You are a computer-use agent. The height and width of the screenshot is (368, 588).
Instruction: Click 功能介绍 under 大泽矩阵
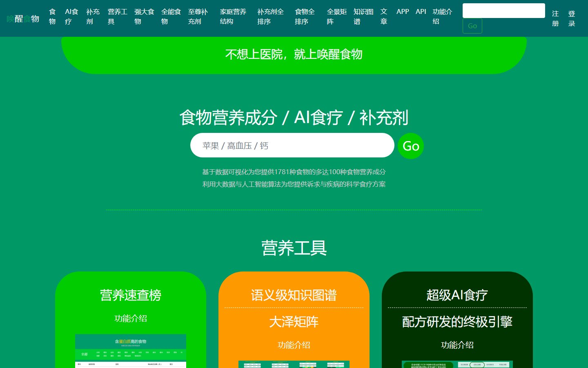[x=294, y=345]
